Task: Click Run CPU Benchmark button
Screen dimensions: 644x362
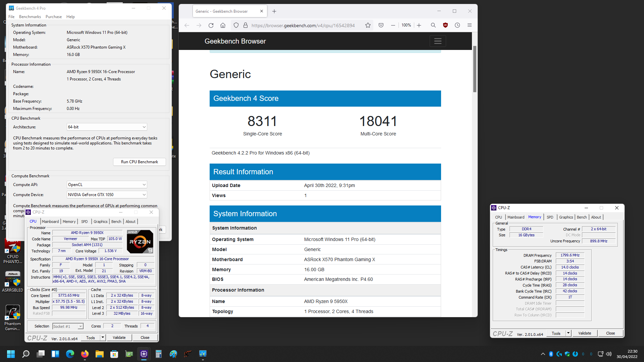Action: tap(140, 162)
